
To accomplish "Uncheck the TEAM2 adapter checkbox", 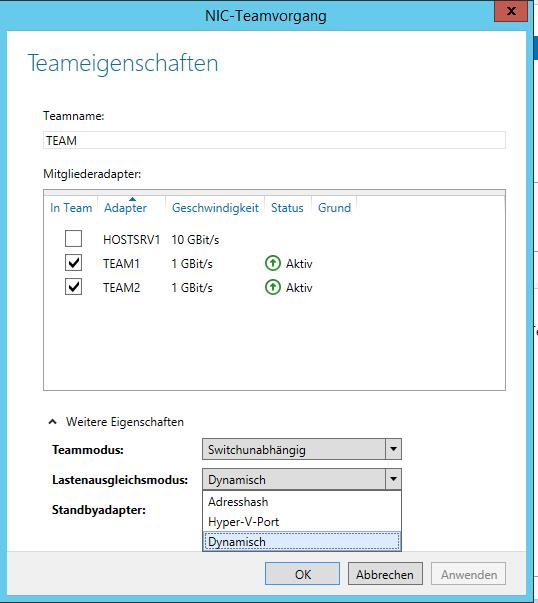I will pos(73,287).
